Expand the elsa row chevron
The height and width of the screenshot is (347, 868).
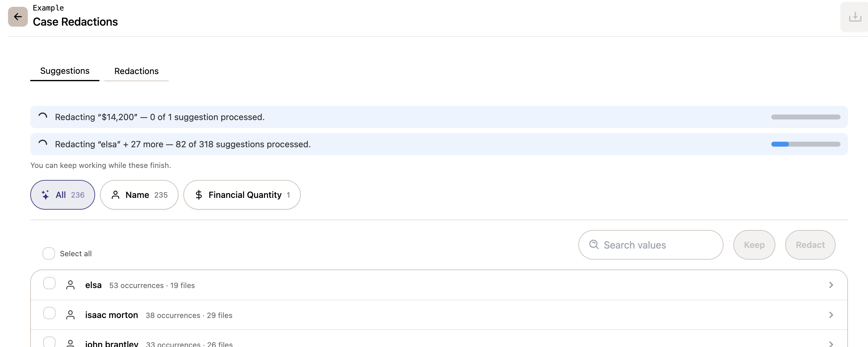point(831,285)
